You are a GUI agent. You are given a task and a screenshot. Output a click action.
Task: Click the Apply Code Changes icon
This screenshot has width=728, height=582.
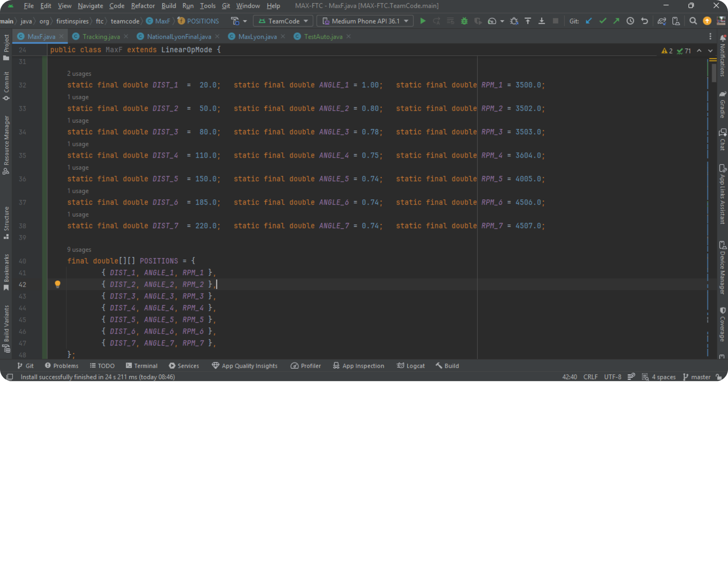(450, 21)
